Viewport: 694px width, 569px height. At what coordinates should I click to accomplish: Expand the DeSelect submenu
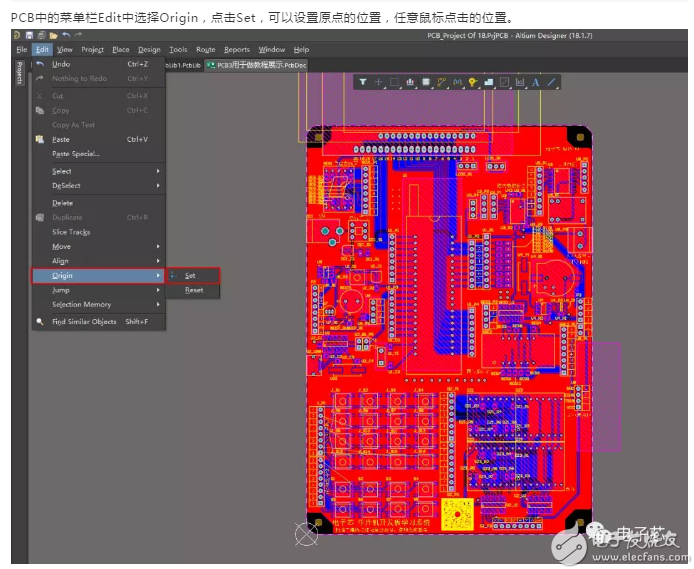[x=99, y=186]
